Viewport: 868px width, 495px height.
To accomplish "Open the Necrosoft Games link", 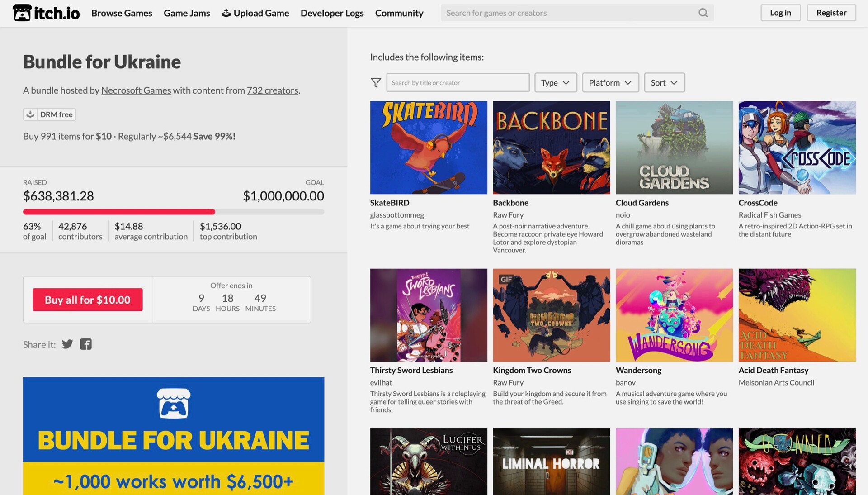I will [136, 90].
